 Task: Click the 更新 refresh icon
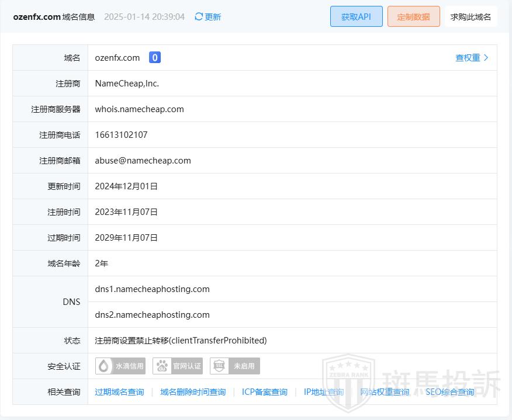pos(199,17)
